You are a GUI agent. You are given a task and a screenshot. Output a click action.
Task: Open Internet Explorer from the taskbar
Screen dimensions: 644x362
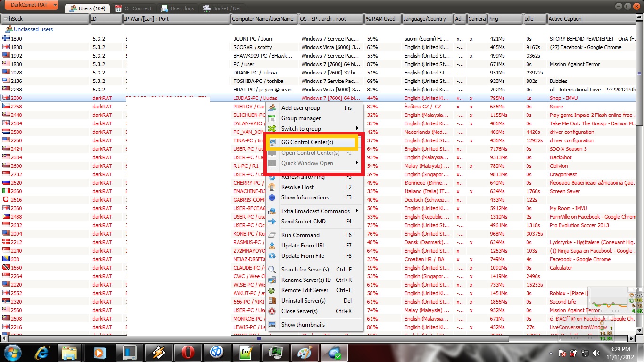tap(41, 352)
